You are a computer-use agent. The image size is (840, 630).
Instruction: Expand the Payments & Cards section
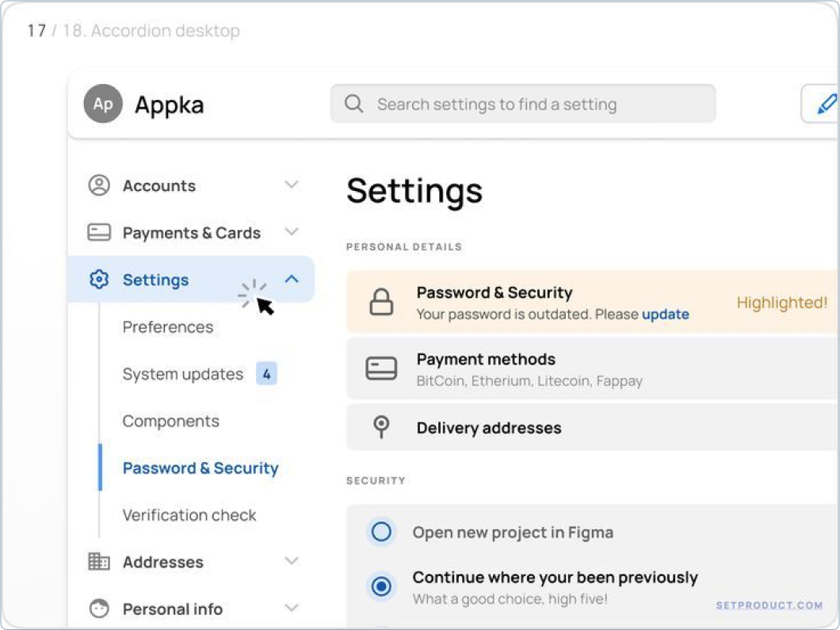(292, 232)
